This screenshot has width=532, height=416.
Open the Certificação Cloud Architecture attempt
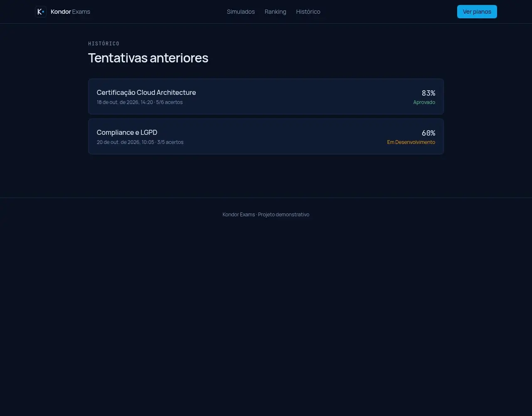pyautogui.click(x=266, y=97)
